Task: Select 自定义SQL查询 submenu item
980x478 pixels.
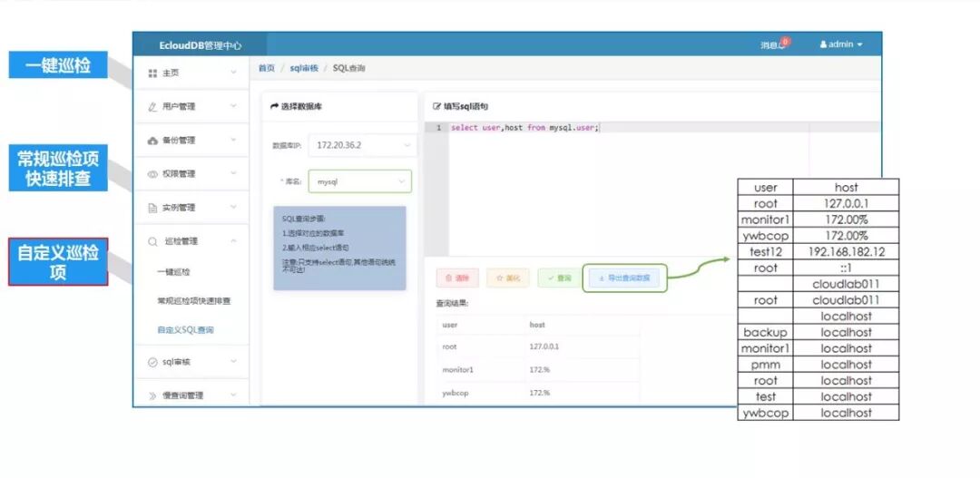Action: click(x=186, y=330)
